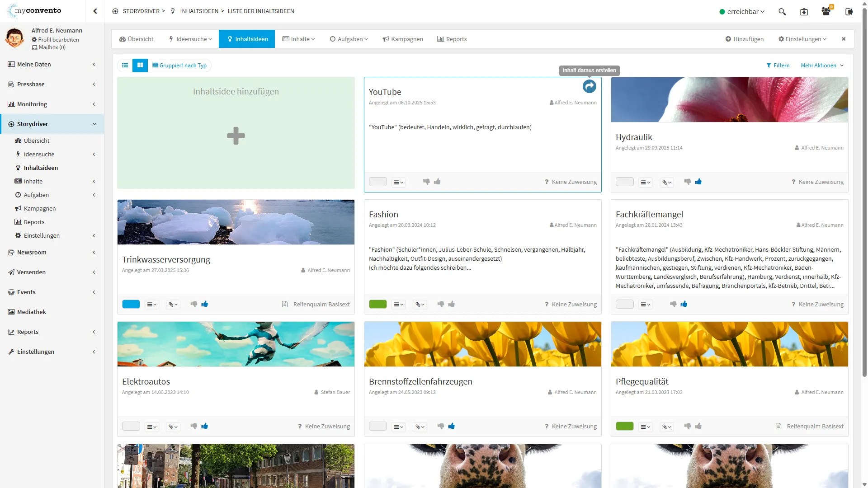Click the share arrow on YouTube card
The width and height of the screenshot is (868, 488).
[589, 86]
